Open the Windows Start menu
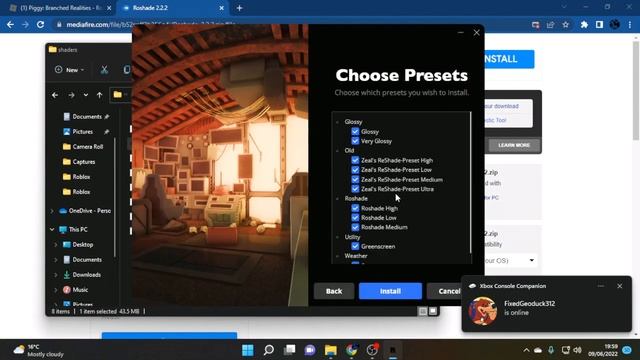The image size is (640, 360). 248,350
